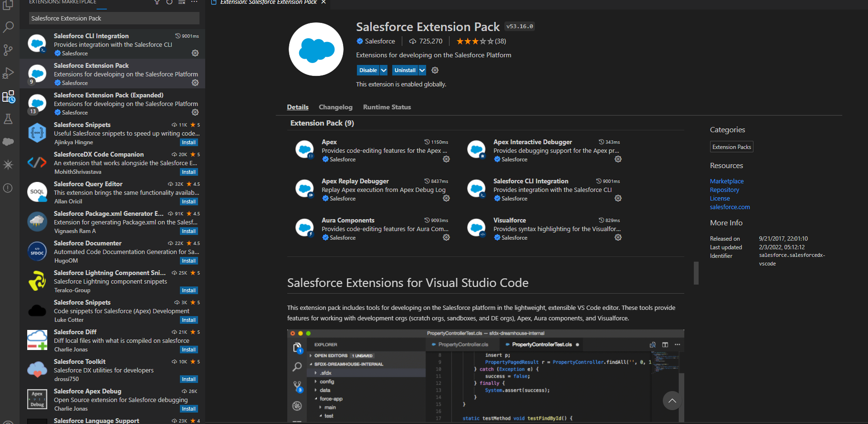
Task: Switch to the Runtime Status tab
Action: coord(387,107)
